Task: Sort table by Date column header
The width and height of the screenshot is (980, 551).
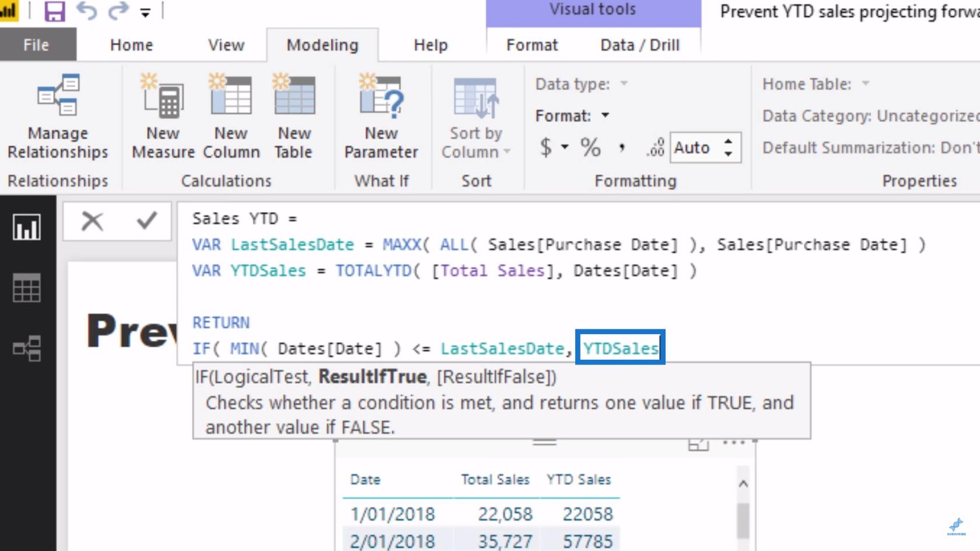Action: coord(365,479)
